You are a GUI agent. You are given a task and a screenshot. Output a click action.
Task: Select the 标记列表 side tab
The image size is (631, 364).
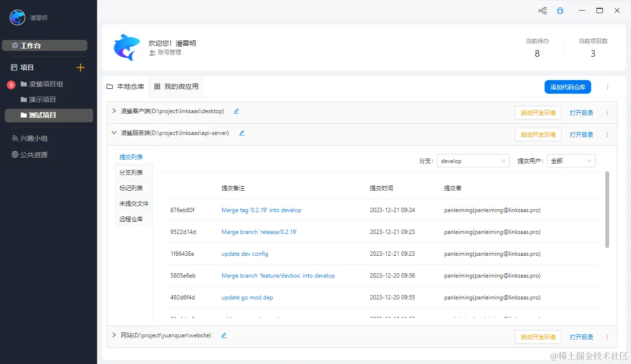(133, 188)
